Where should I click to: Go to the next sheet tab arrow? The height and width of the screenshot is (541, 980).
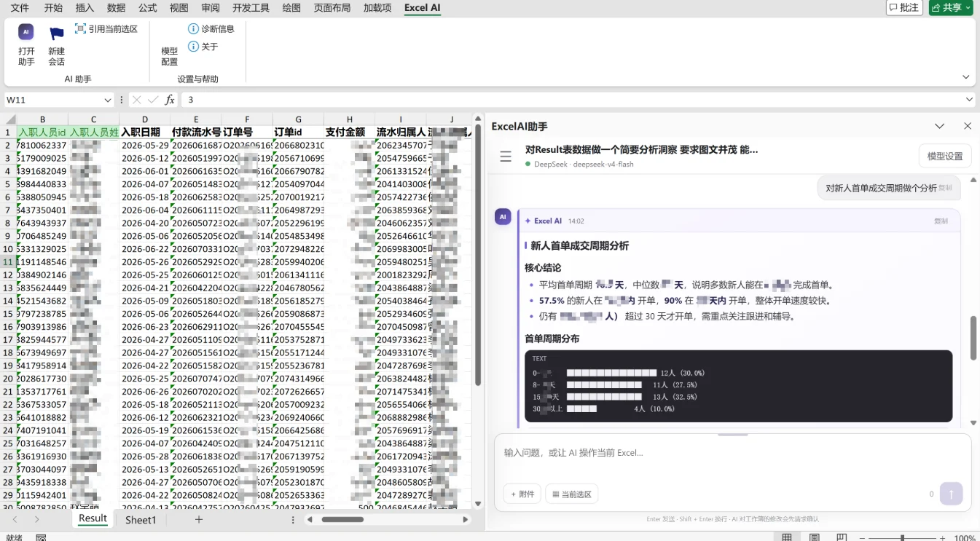(x=36, y=520)
